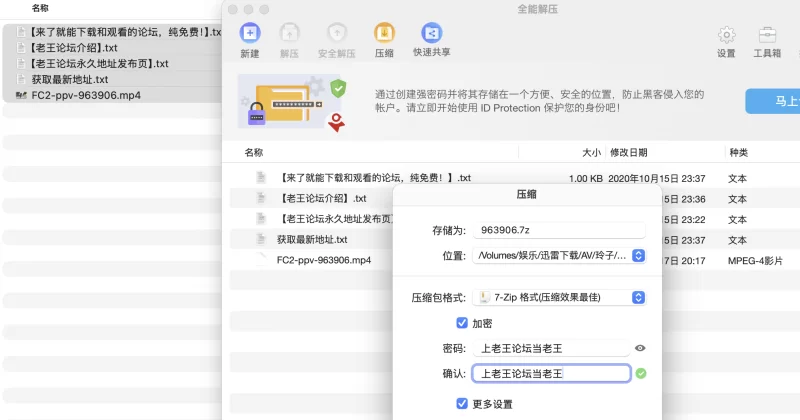
Task: Open the 安全解压 secure extract tool
Action: point(337,33)
